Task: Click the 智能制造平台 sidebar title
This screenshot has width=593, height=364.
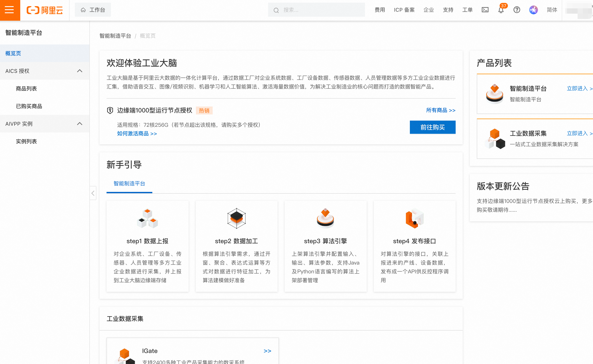Action: click(24, 33)
